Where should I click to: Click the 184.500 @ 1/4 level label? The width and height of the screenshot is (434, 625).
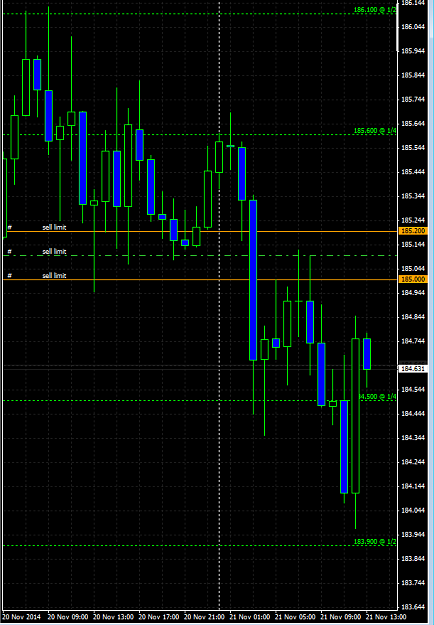point(377,397)
